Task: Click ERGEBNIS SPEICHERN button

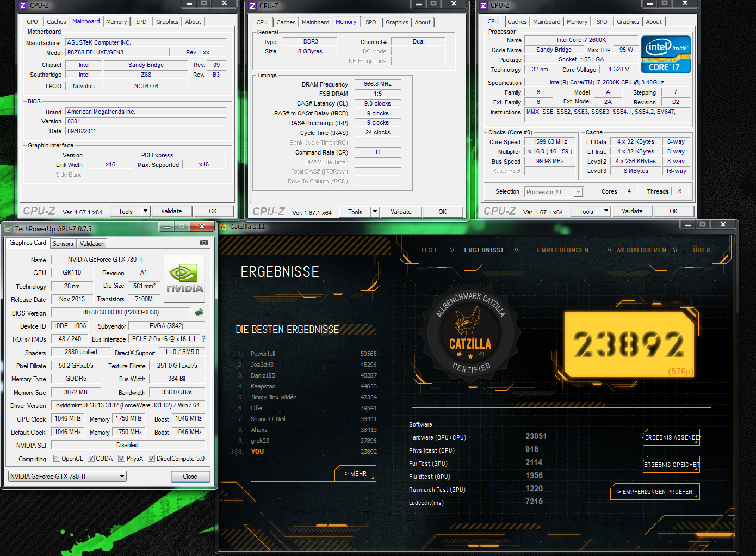Action: coord(671,465)
